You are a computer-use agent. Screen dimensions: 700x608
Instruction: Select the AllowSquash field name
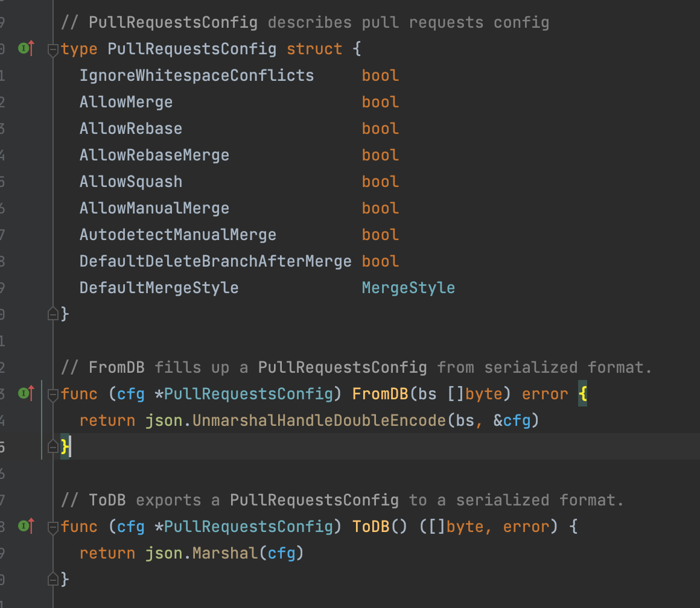(x=130, y=181)
